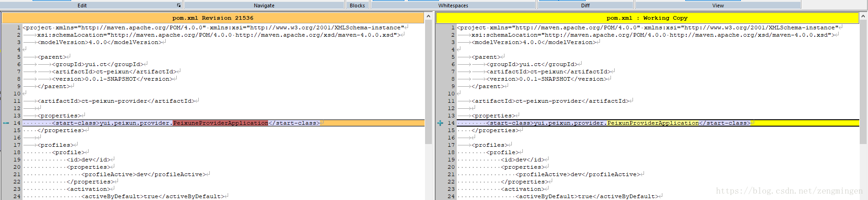Click 'ct-peixun-provider' artifactId line in Working Copy pane
This screenshot has height=200, width=868.
point(550,101)
